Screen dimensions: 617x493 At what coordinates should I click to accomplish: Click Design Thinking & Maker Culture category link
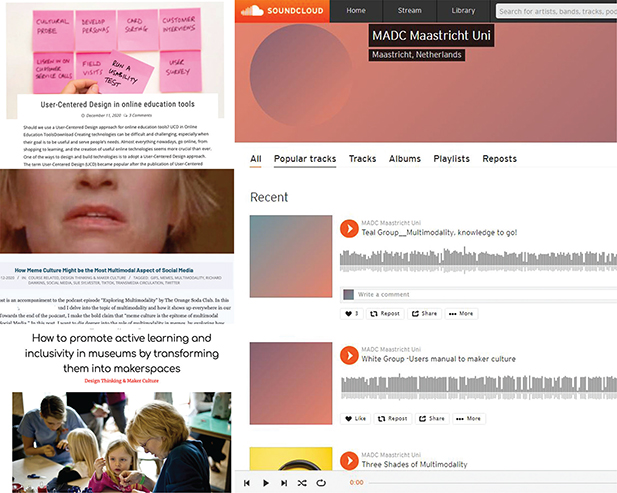[x=121, y=380]
